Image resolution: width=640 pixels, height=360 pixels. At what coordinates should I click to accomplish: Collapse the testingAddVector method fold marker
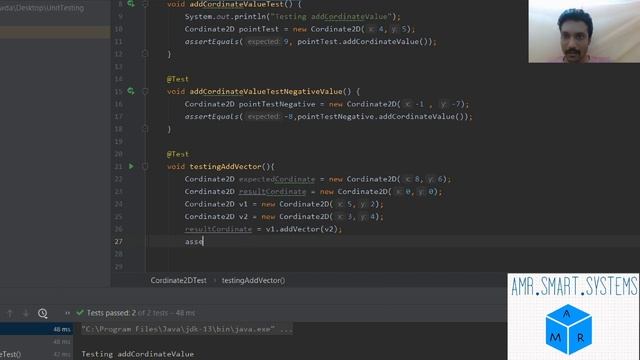(145, 166)
